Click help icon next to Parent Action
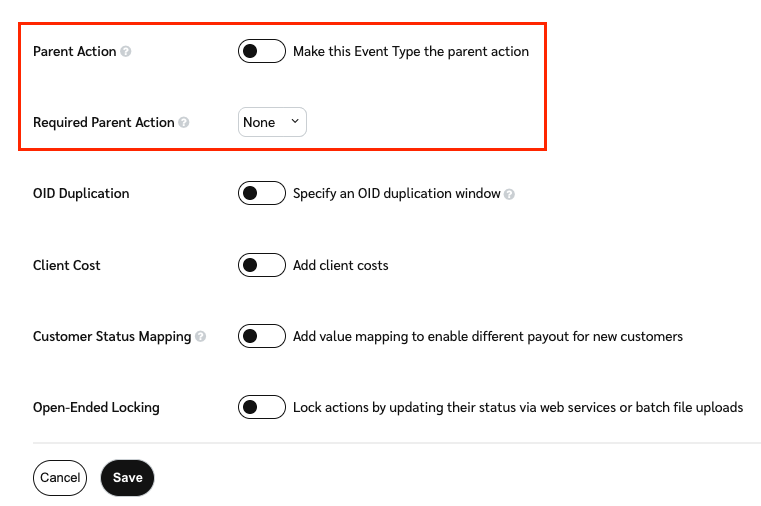761x506 pixels. (x=126, y=52)
